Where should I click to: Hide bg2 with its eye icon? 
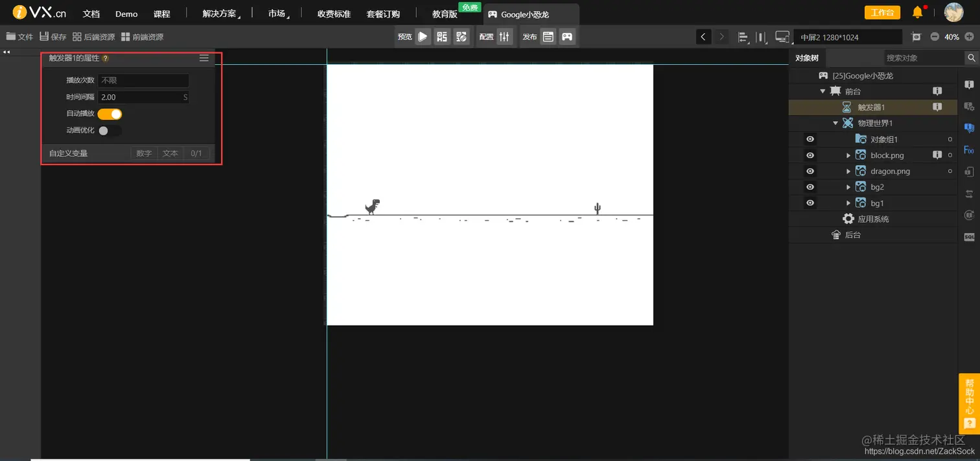click(x=810, y=187)
